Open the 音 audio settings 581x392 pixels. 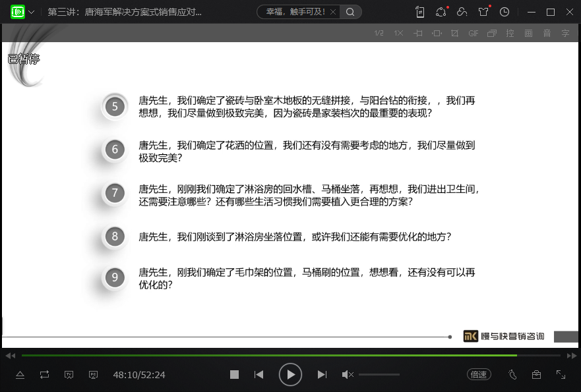[x=547, y=33]
